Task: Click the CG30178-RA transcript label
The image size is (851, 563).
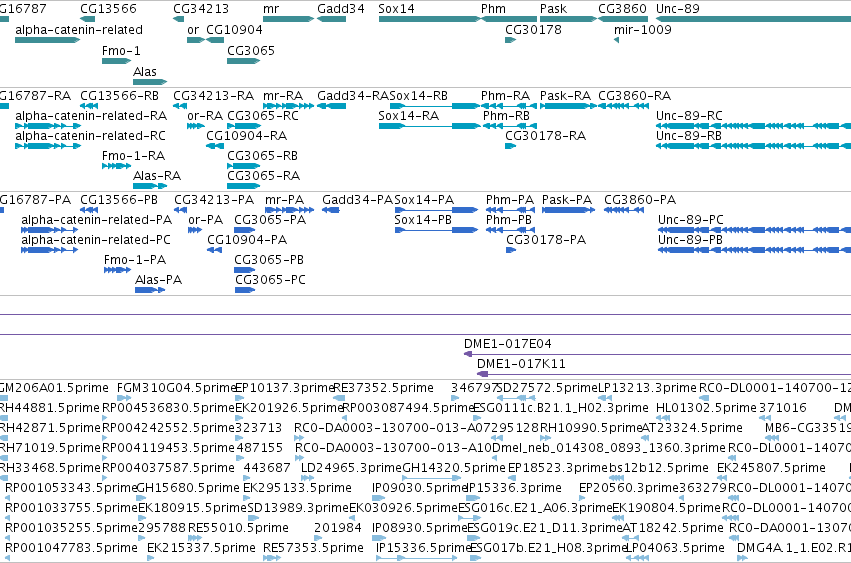Action: 545,136
